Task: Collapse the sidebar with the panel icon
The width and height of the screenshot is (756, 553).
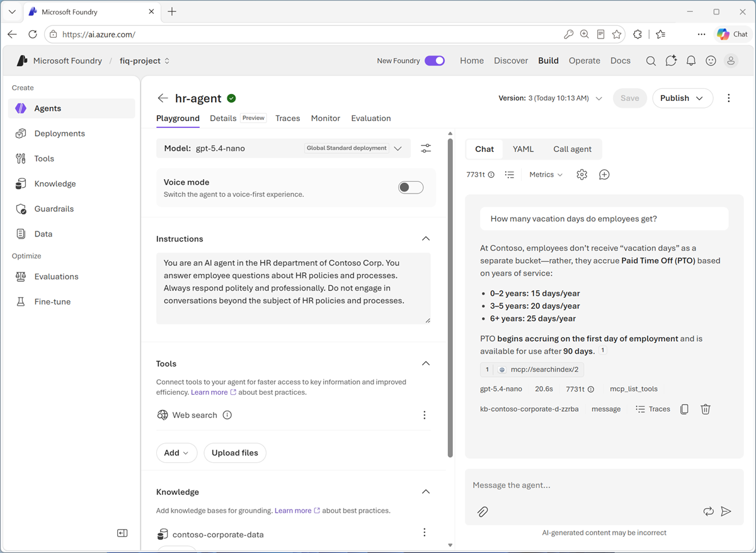Action: tap(122, 533)
